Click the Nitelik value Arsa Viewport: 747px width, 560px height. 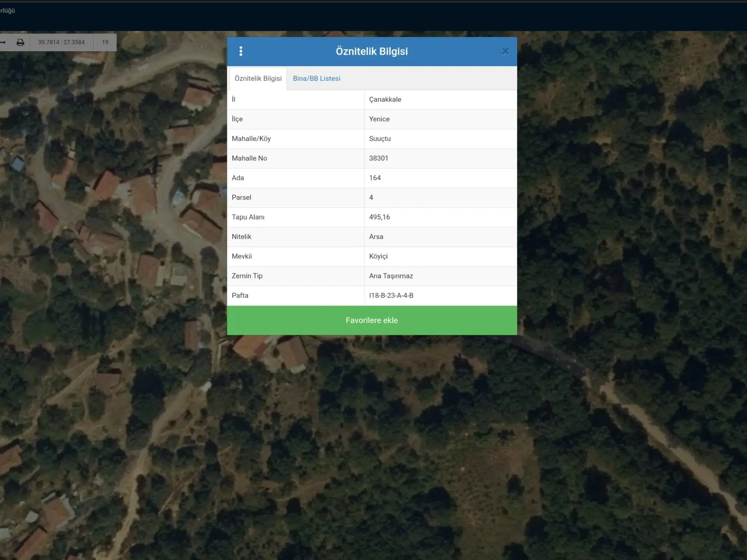click(x=376, y=237)
